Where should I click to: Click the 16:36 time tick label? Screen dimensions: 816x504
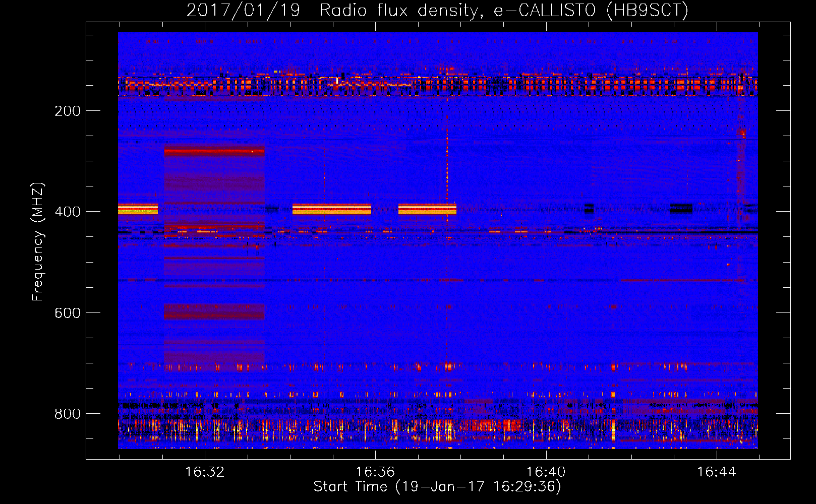point(375,472)
